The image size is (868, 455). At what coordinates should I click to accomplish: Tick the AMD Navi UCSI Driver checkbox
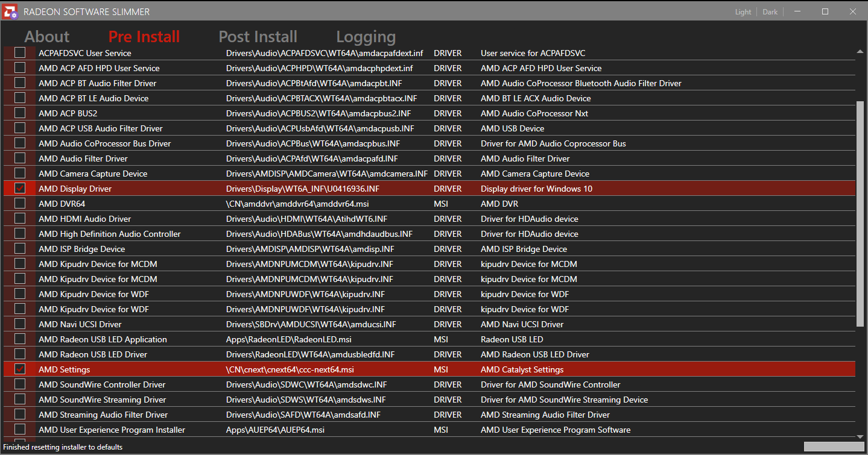(20, 324)
